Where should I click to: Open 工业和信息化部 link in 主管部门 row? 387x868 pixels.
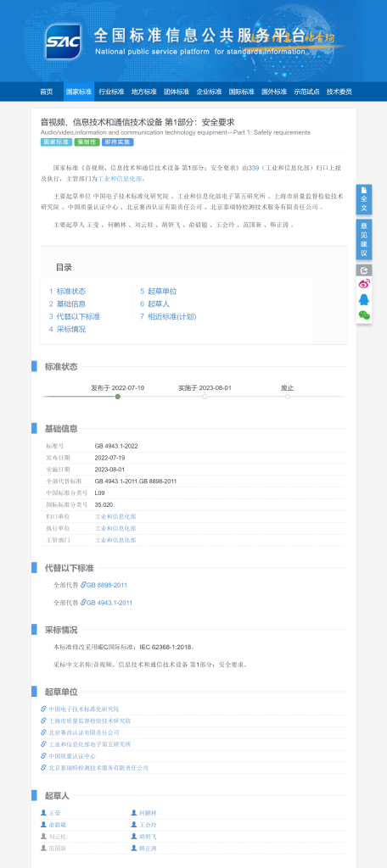pyautogui.click(x=115, y=540)
